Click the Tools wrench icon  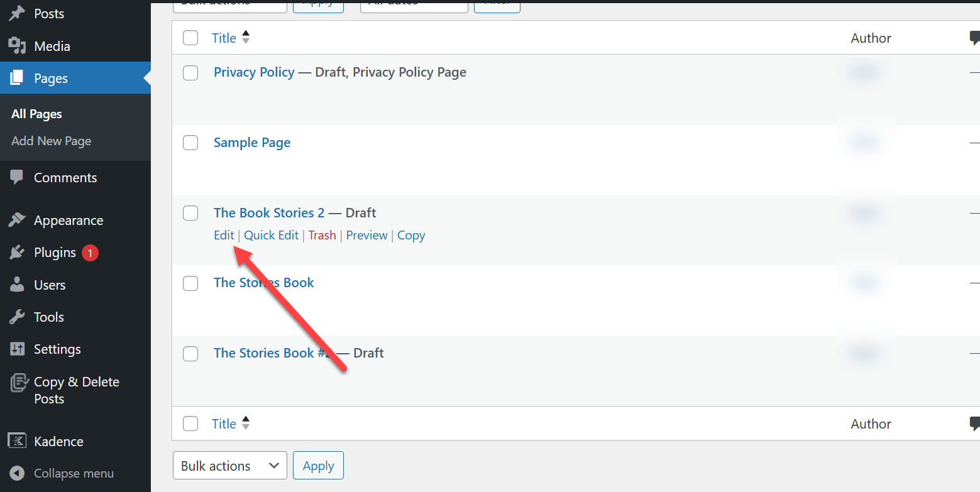click(x=17, y=317)
